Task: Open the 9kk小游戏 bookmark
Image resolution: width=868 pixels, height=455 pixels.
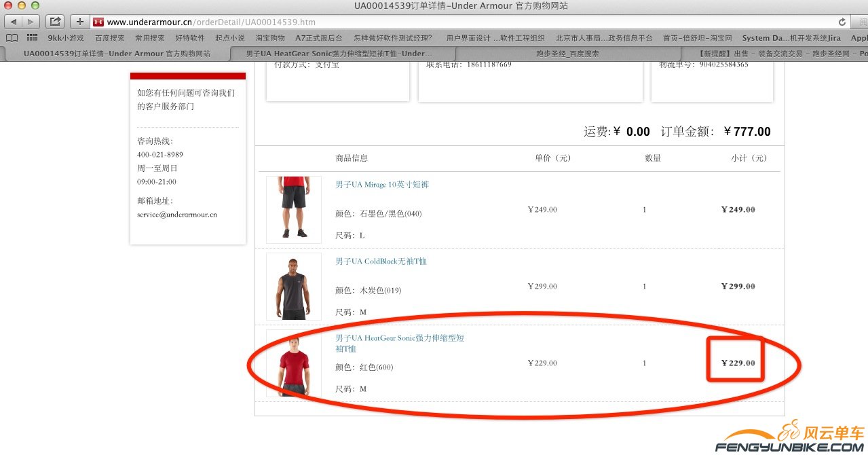Action: point(66,38)
